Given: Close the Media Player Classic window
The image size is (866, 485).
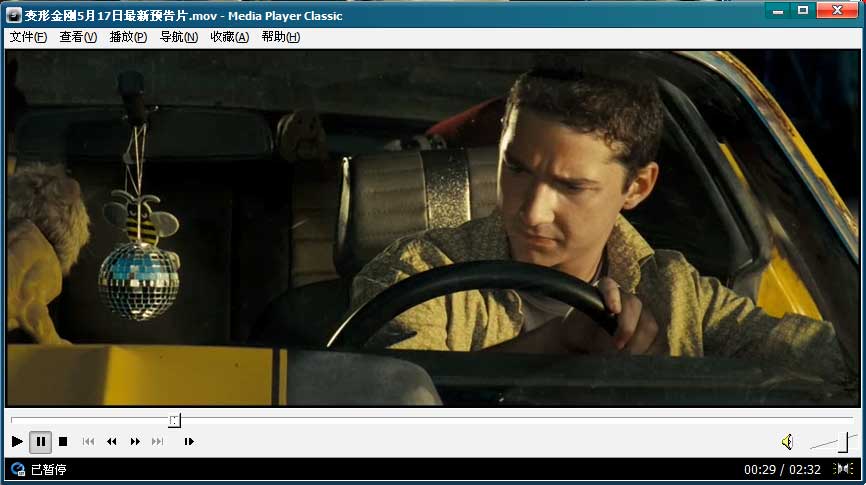Looking at the screenshot, I should pos(837,10).
